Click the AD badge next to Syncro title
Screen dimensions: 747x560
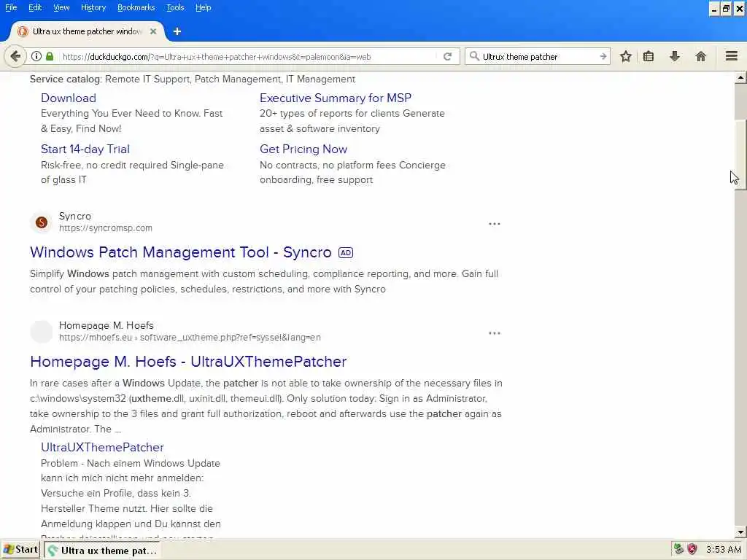tap(346, 252)
